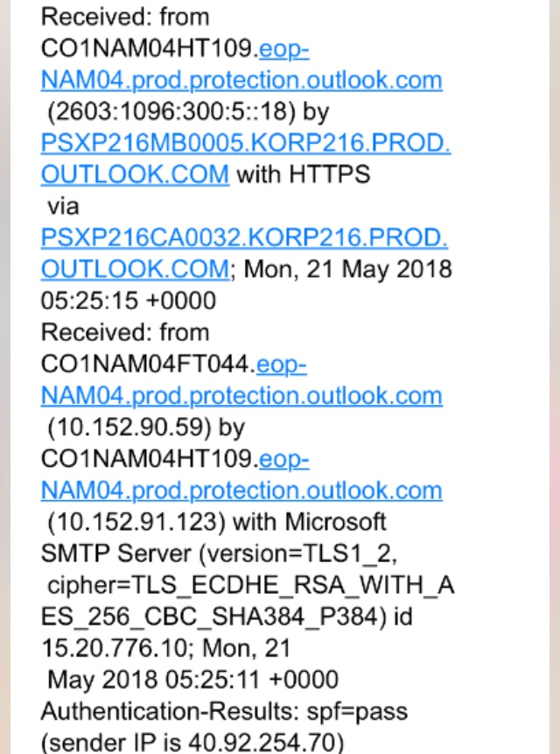Open the PSXP216CA0032.KORP216.PROD.OUTLOOK.COM link

(x=244, y=253)
